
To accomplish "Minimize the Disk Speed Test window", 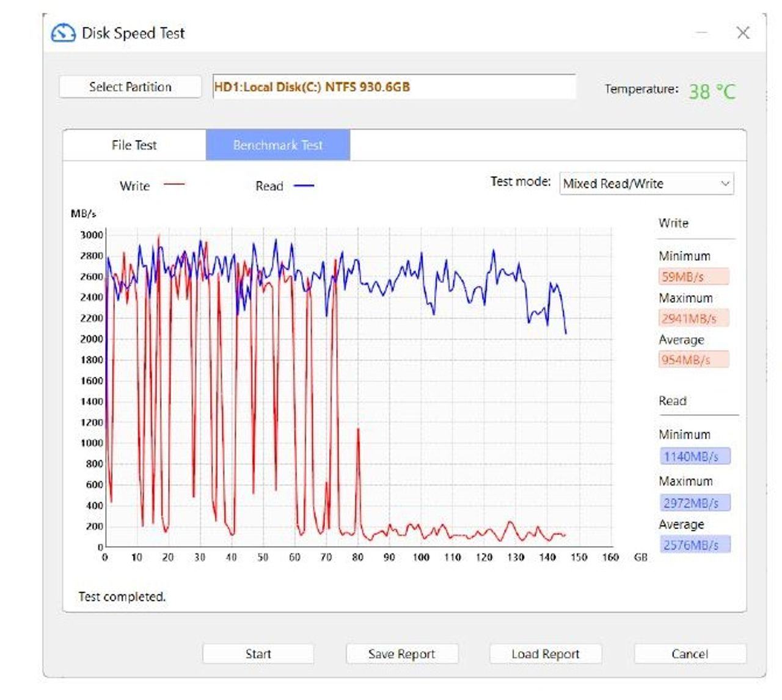I will click(x=702, y=33).
